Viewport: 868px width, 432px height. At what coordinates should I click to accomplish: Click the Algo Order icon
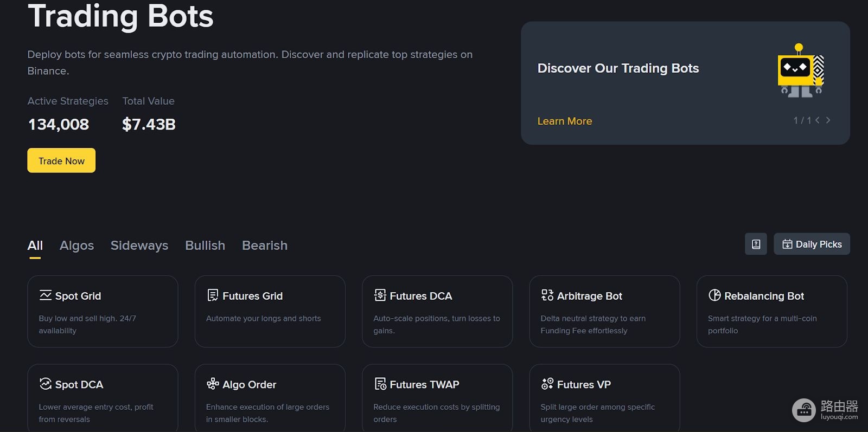pyautogui.click(x=213, y=384)
